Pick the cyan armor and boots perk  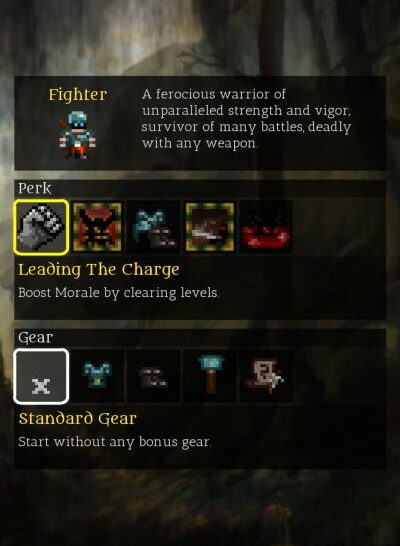pyautogui.click(x=154, y=227)
